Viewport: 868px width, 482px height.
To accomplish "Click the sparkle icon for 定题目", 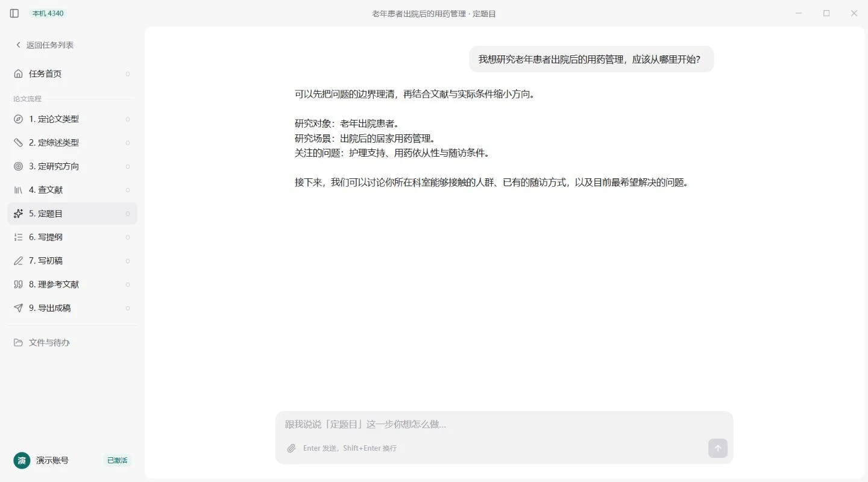I will click(18, 213).
